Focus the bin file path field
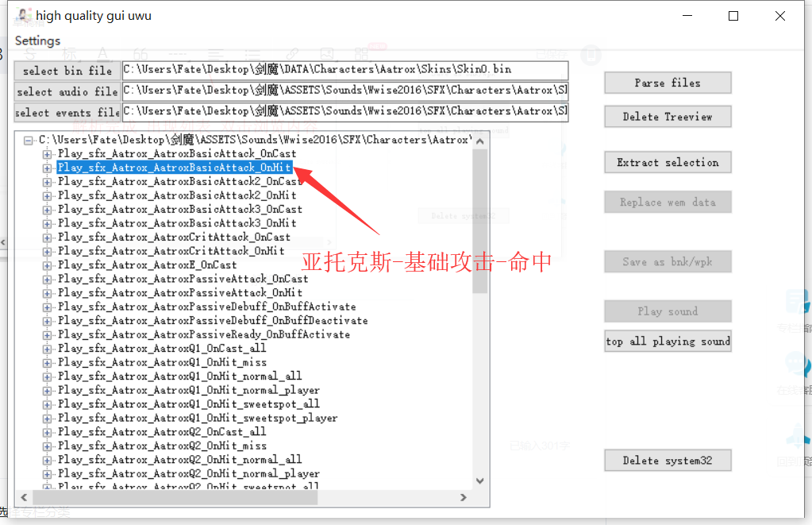This screenshot has width=812, height=525. 345,70
